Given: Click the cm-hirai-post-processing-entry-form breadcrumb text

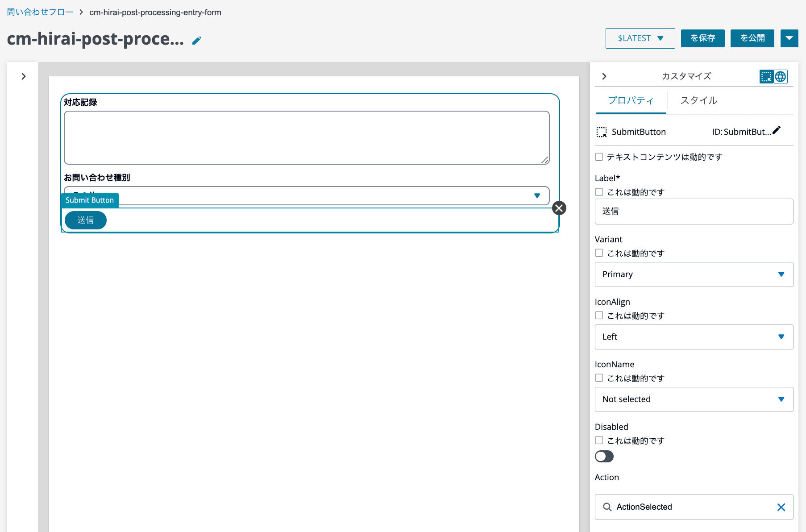Looking at the screenshot, I should coord(155,12).
